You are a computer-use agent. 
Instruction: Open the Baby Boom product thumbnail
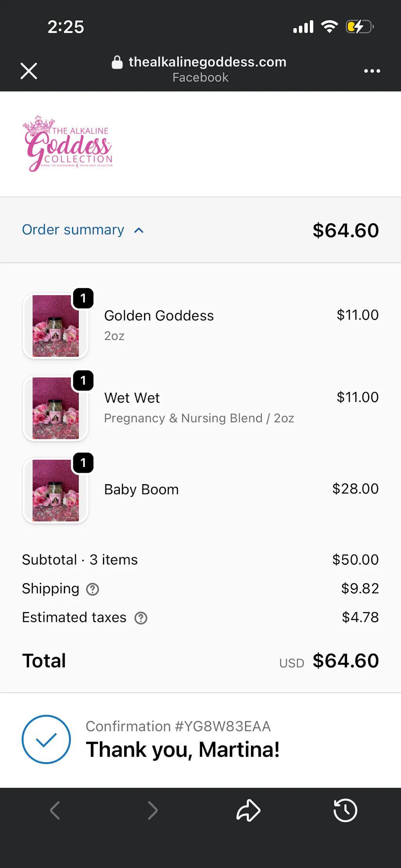click(56, 490)
